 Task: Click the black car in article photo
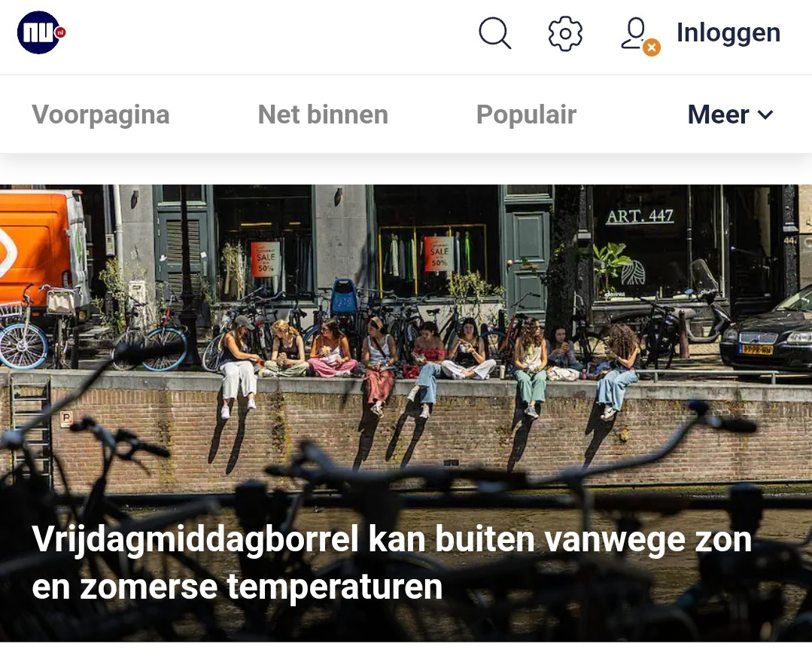click(x=768, y=334)
